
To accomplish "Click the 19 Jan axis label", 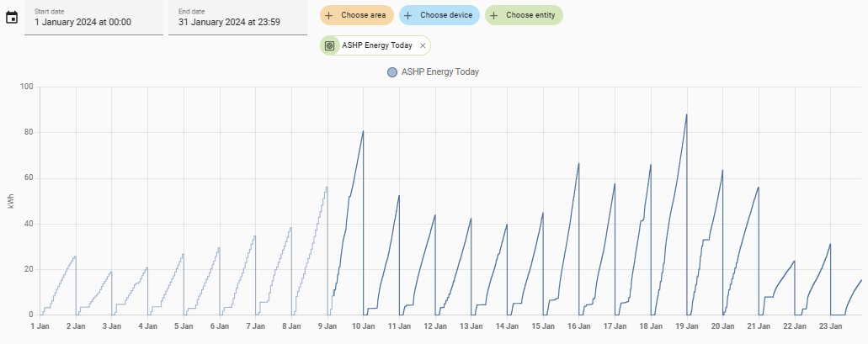I will click(x=687, y=326).
